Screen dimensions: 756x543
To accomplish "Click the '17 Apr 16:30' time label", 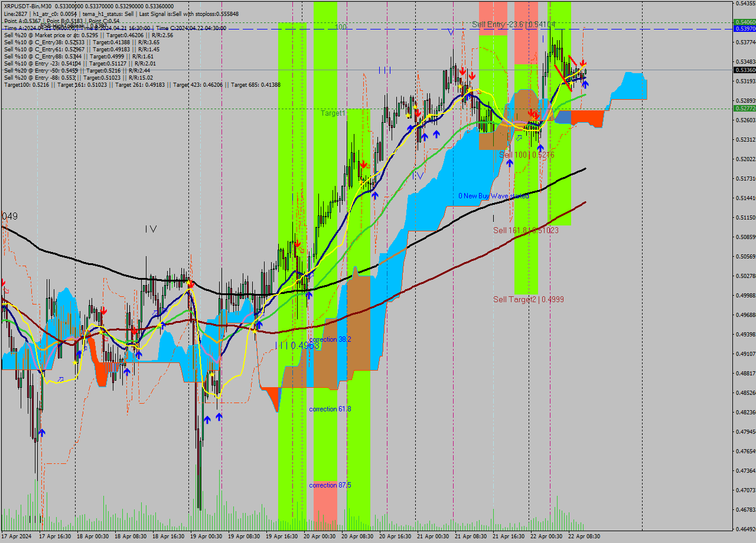I will [x=55, y=537].
